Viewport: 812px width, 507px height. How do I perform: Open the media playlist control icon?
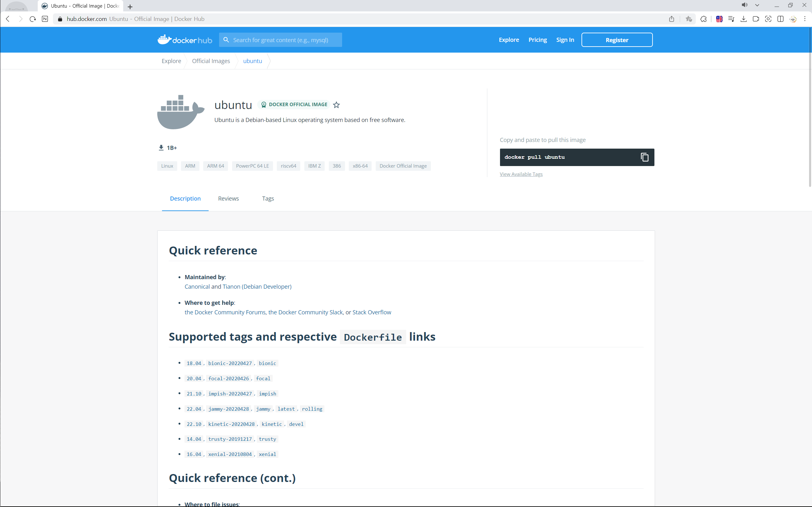(731, 19)
